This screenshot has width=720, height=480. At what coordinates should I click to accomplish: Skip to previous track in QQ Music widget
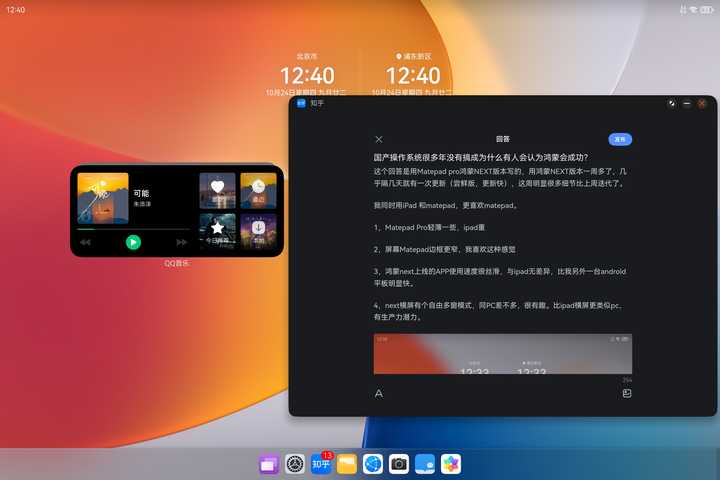[85, 242]
